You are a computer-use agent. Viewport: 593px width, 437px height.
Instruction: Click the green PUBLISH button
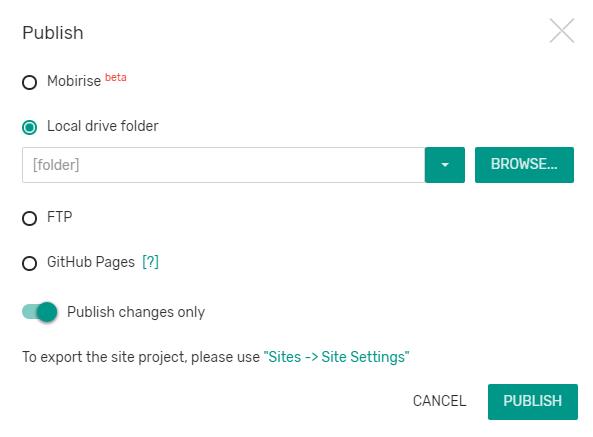pos(532,401)
